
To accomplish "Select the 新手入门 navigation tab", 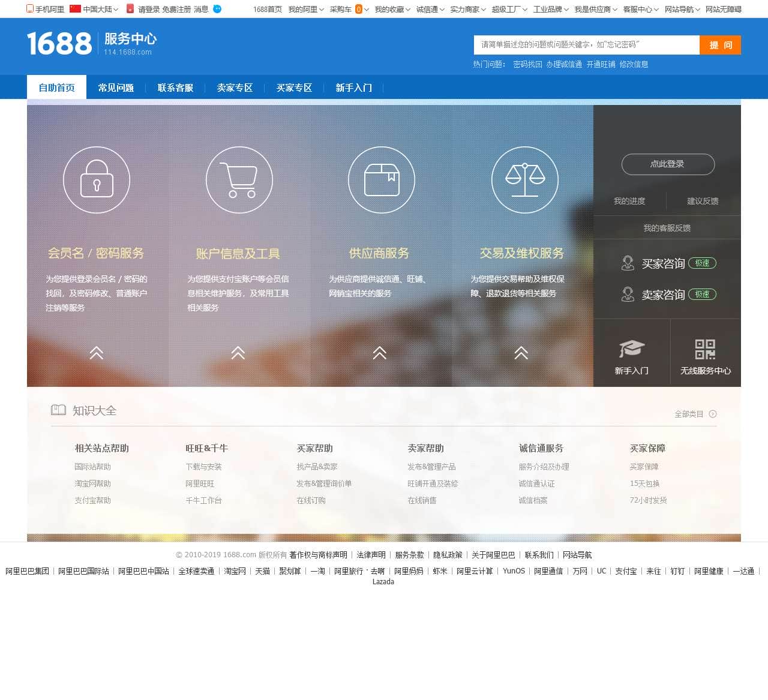I will (x=353, y=88).
